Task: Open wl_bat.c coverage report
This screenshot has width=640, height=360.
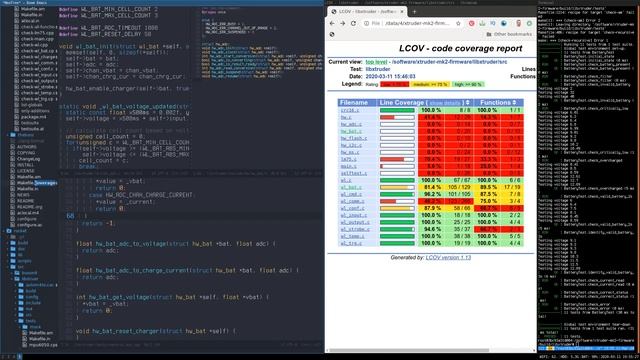Action: click(x=351, y=187)
